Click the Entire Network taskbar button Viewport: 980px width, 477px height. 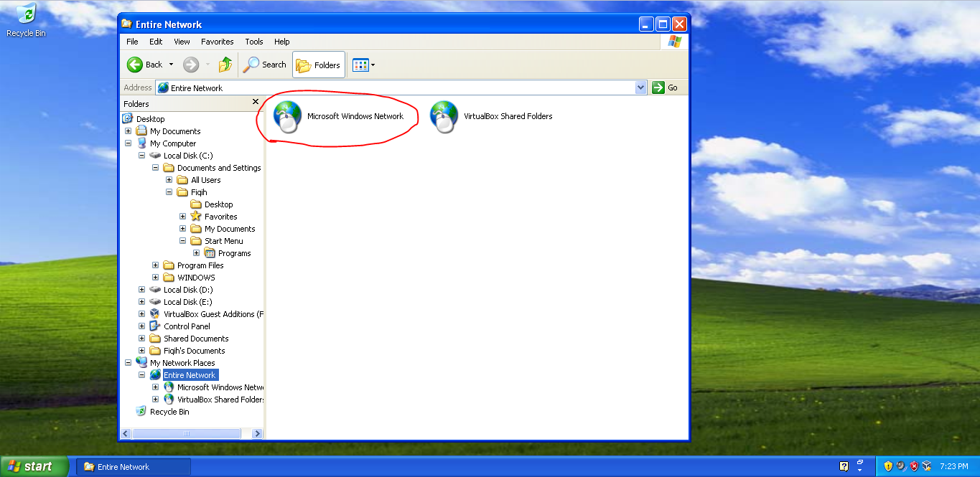pos(134,466)
